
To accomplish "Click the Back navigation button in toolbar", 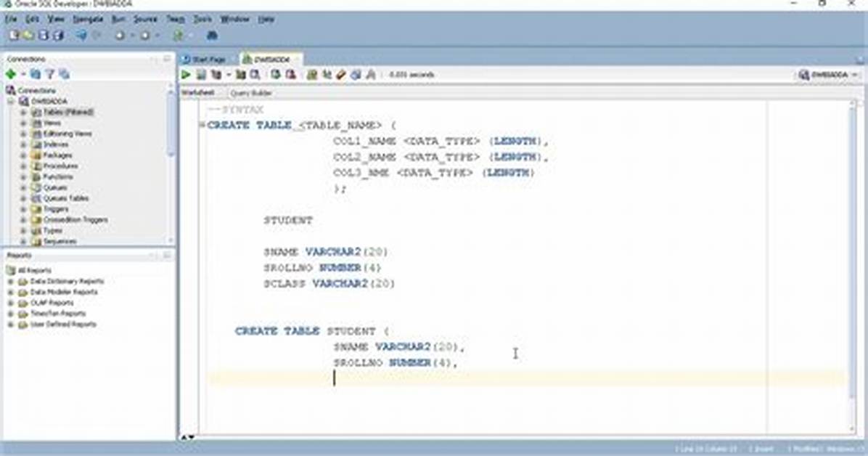I will pyautogui.click(x=120, y=36).
